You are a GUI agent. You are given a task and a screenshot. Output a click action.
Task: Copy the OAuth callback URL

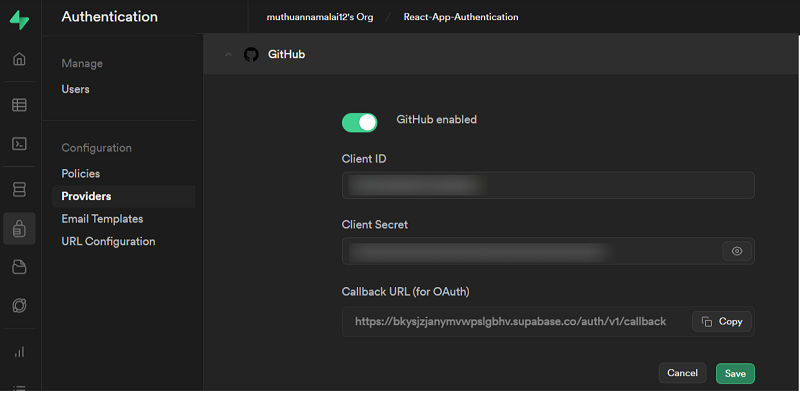(721, 322)
